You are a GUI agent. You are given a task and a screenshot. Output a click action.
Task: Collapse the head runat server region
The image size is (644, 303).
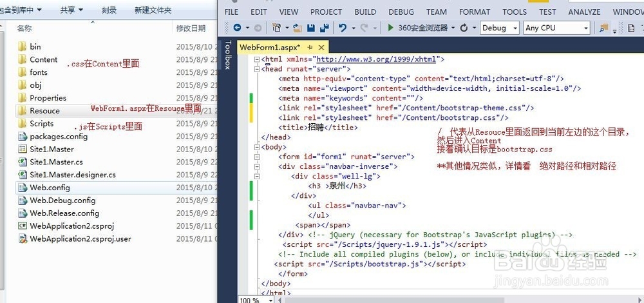257,69
